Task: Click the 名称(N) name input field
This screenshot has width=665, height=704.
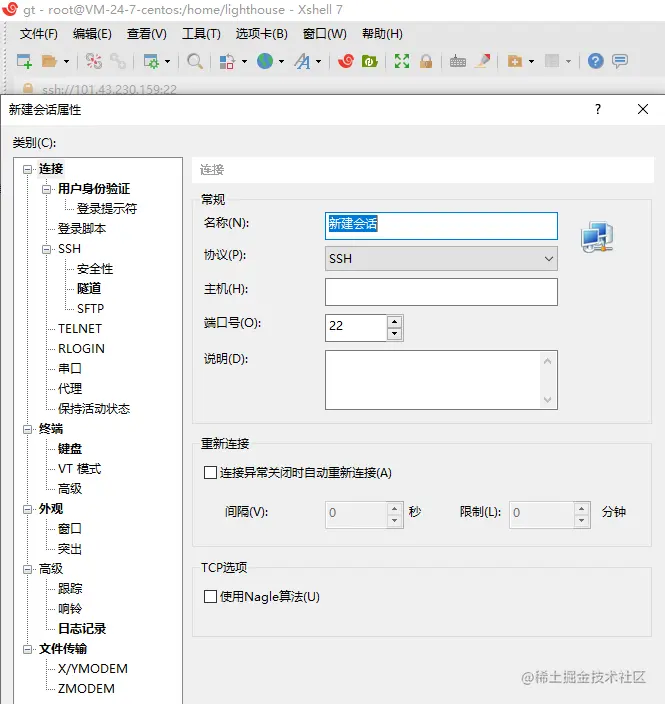Action: point(441,226)
